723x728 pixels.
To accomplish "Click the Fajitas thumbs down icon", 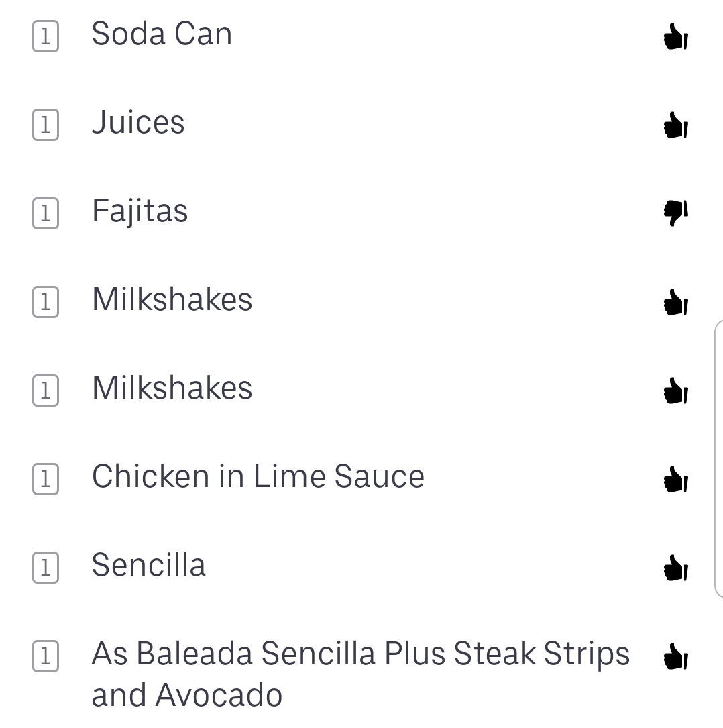I will (675, 212).
